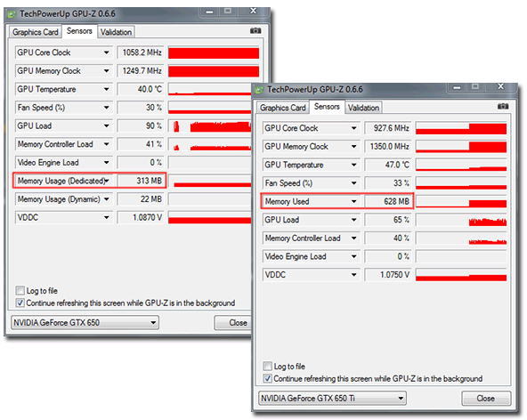
Task: Open Validation tab in GTX 650 Ti window
Action: 363,108
